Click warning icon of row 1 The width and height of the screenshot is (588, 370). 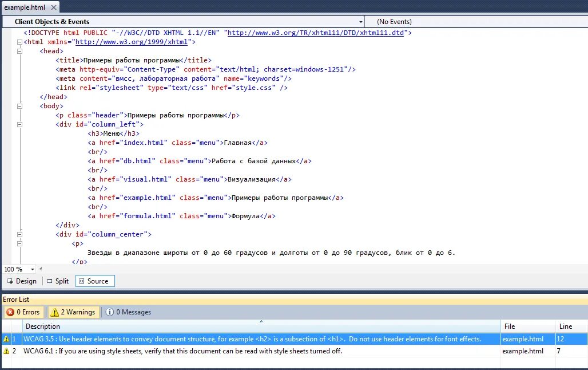[6, 339]
